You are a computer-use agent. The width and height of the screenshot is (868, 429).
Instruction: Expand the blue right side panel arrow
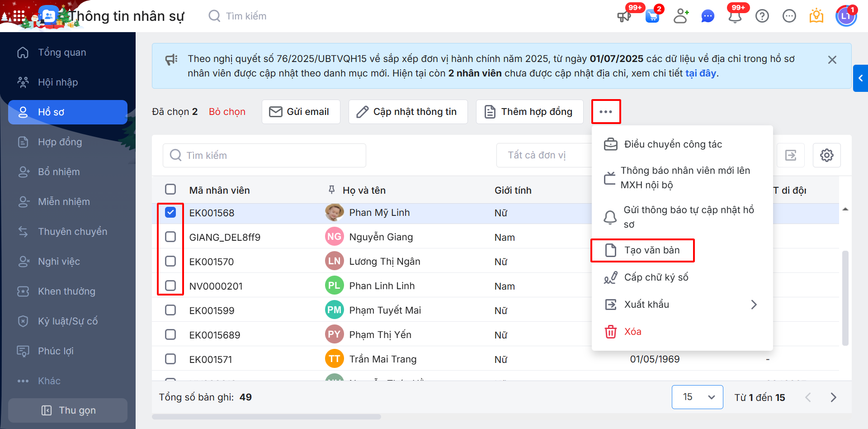(x=860, y=78)
